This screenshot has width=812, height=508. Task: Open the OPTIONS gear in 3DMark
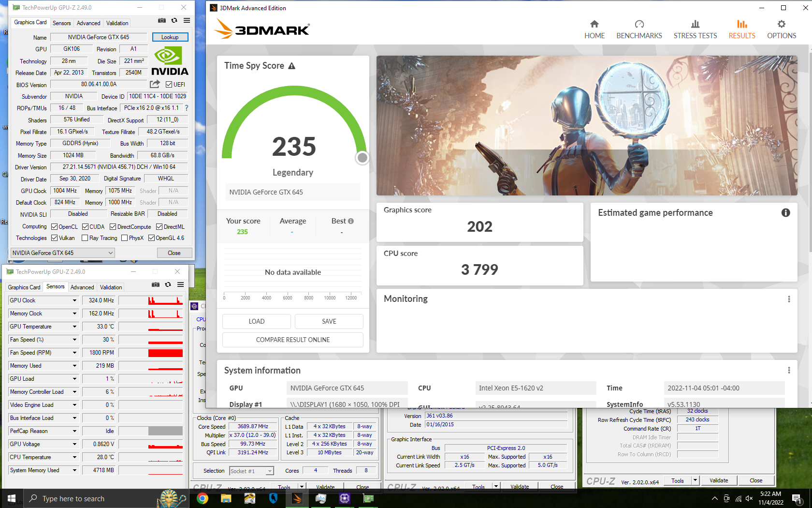[x=782, y=30]
